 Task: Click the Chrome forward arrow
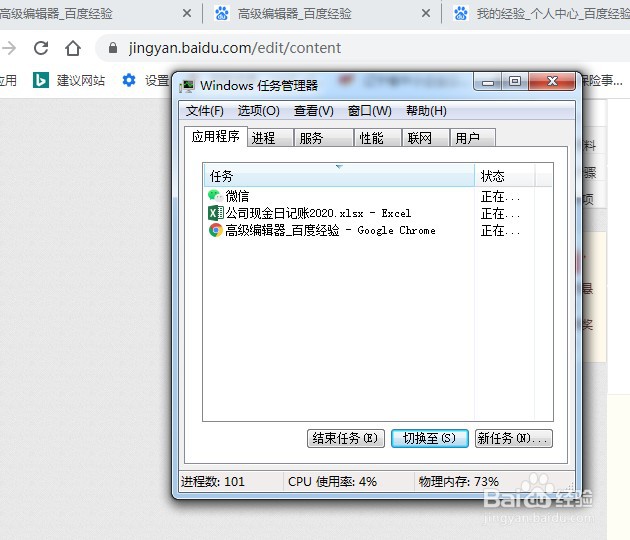point(9,48)
